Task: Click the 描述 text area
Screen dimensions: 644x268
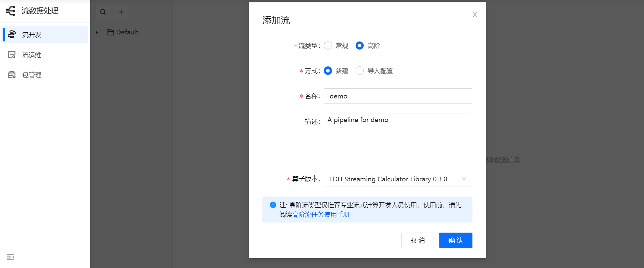Action: [x=398, y=136]
